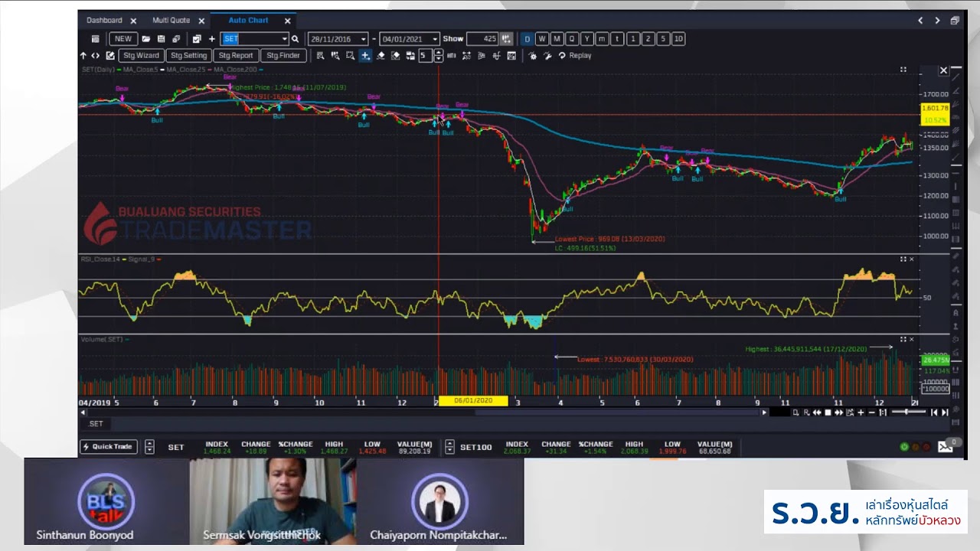Image resolution: width=980 pixels, height=551 pixels.
Task: Switch to the W weekly timeframe
Action: tap(542, 39)
